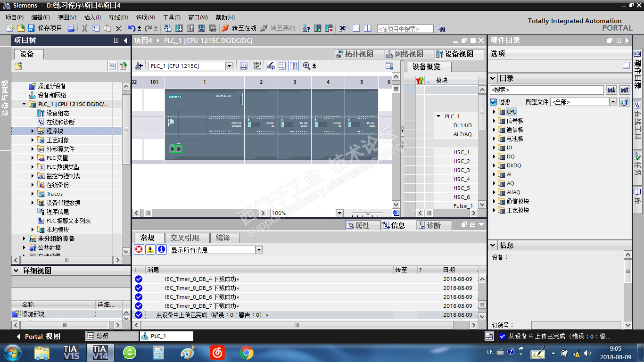Expand the CPU folder in hardware catalog

[494, 112]
